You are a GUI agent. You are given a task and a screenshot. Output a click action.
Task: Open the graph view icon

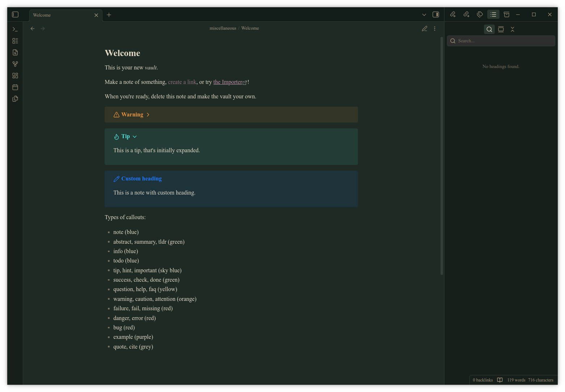pyautogui.click(x=15, y=64)
